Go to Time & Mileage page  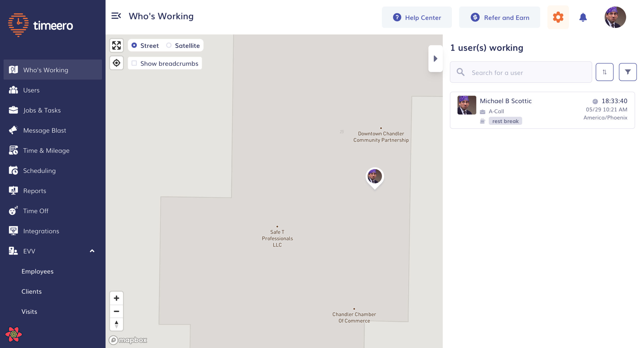pos(46,150)
